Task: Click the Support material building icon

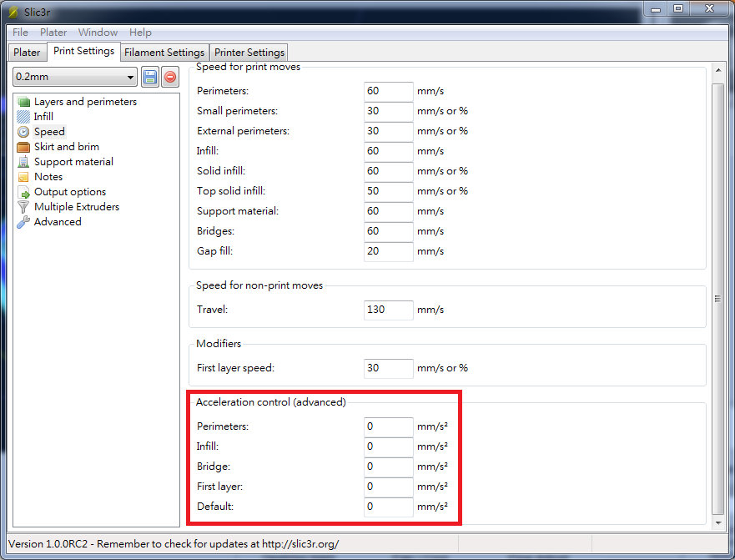Action: pos(23,162)
